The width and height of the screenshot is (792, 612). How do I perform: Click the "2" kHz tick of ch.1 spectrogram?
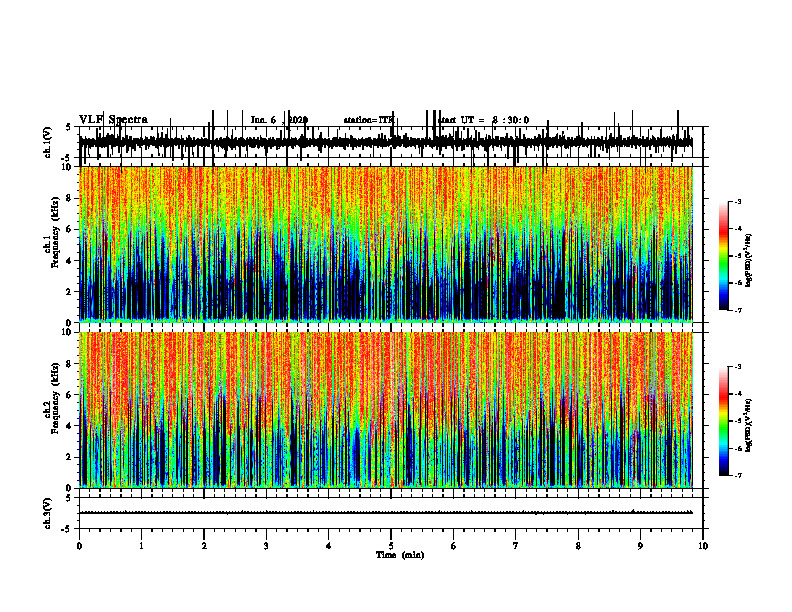[70, 292]
